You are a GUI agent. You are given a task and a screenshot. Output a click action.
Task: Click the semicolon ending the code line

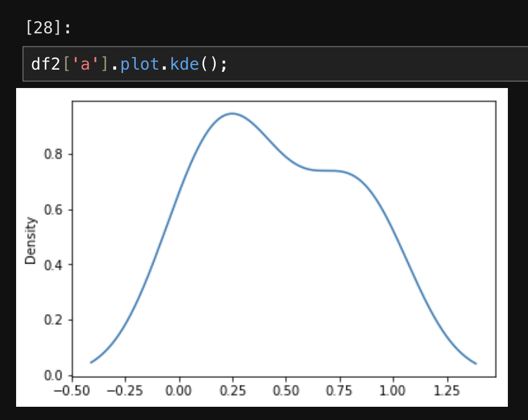224,64
